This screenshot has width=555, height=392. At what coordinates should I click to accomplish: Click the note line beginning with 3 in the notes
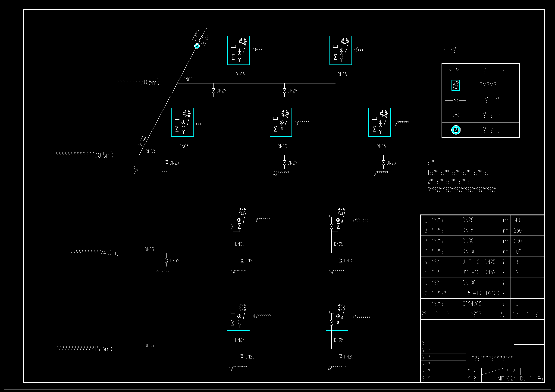(x=462, y=190)
